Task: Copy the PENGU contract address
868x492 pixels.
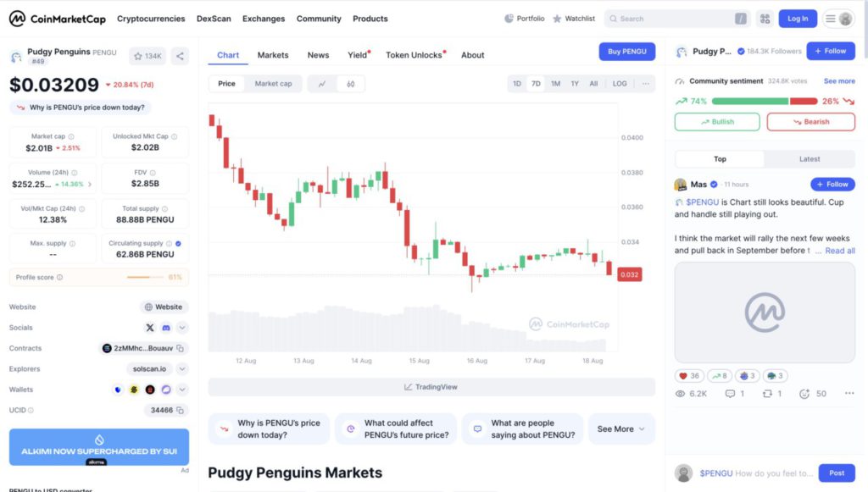Action: [181, 348]
